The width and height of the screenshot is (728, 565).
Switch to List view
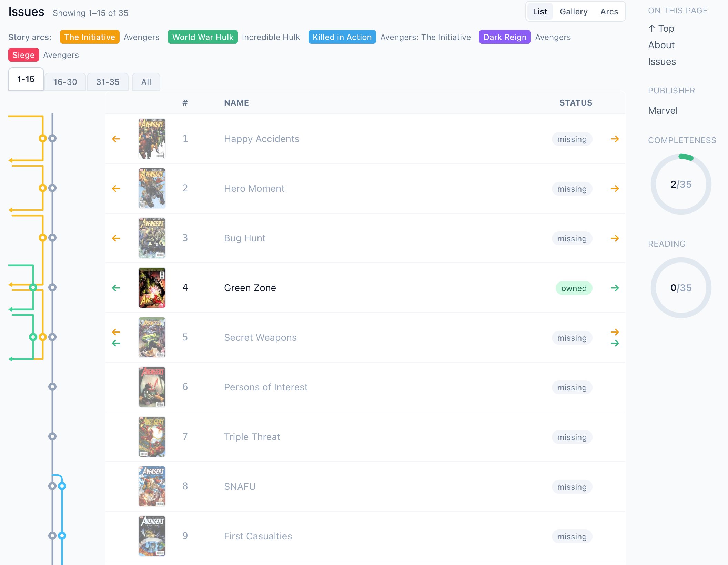(x=540, y=12)
